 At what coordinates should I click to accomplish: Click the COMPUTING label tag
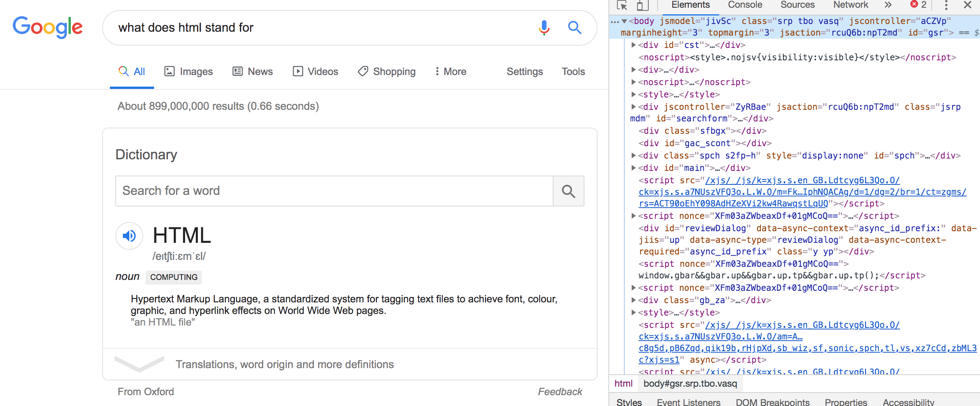pos(174,277)
